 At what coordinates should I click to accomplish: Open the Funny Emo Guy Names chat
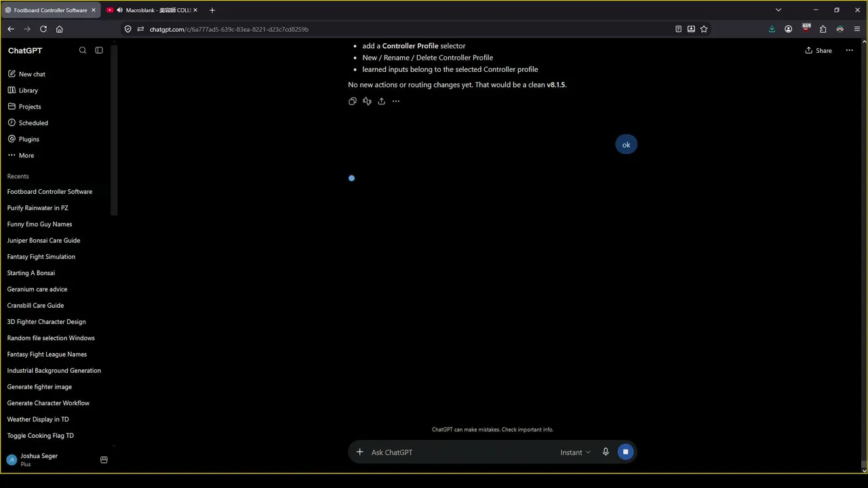[x=40, y=224]
